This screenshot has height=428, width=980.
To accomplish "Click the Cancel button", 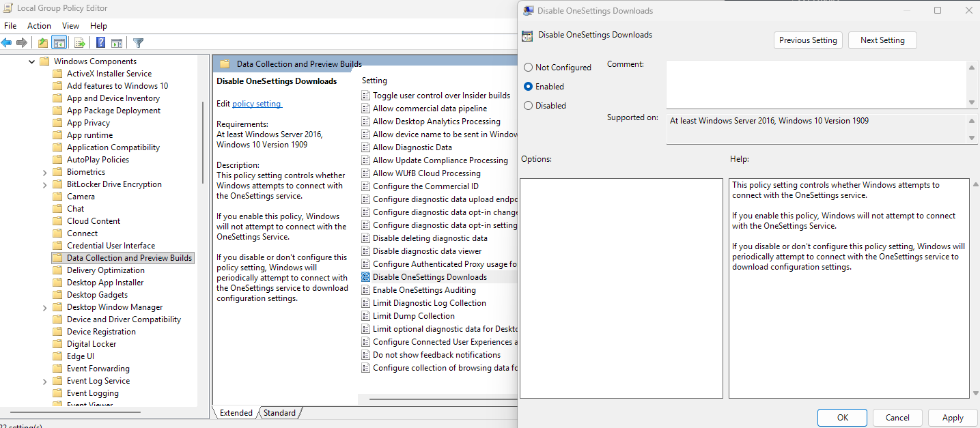I will coord(897,418).
